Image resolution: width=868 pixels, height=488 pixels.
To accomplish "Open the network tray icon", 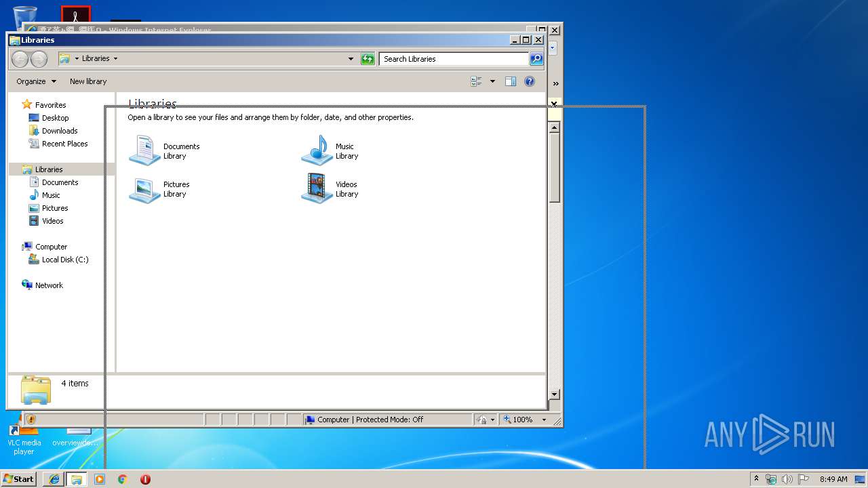I will pyautogui.click(x=771, y=479).
